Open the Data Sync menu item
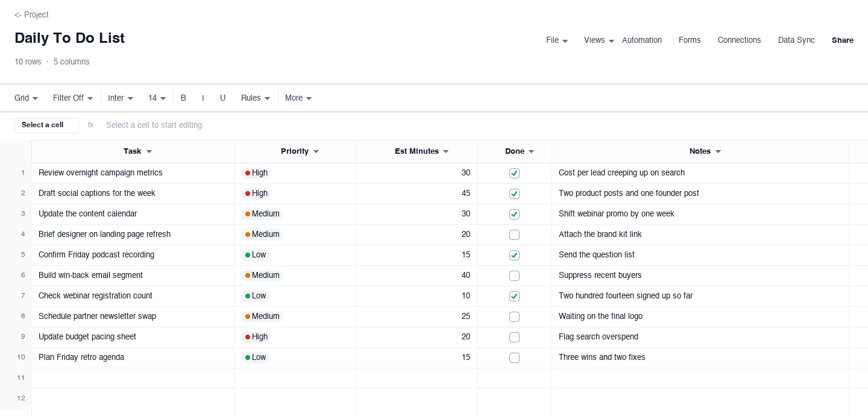Viewport: 868px width, 416px height. 796,40
